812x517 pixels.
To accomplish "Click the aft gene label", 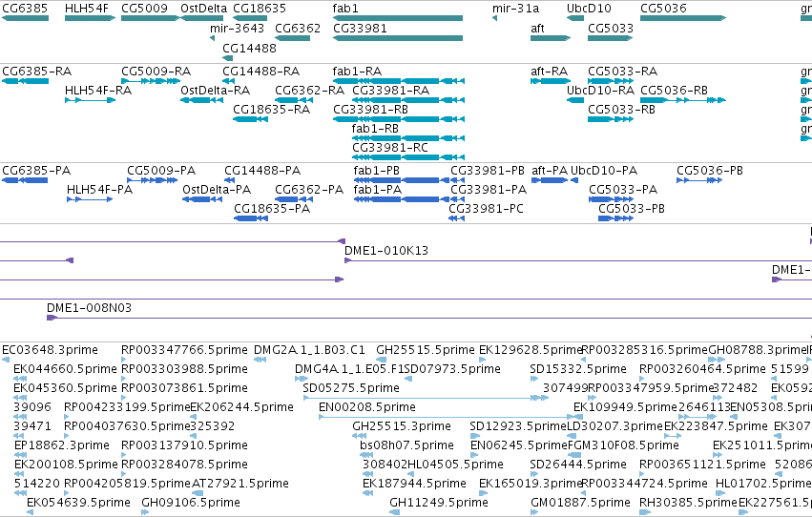I will tap(537, 28).
